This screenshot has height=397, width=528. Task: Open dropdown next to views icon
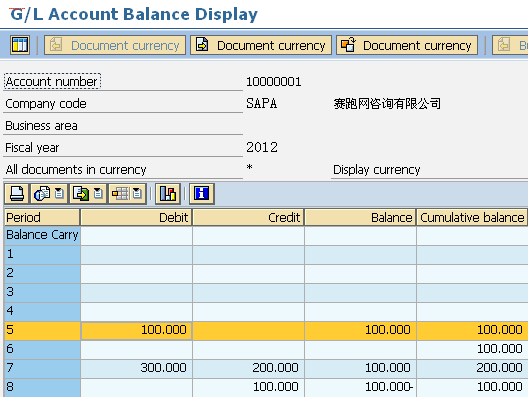tap(60, 194)
